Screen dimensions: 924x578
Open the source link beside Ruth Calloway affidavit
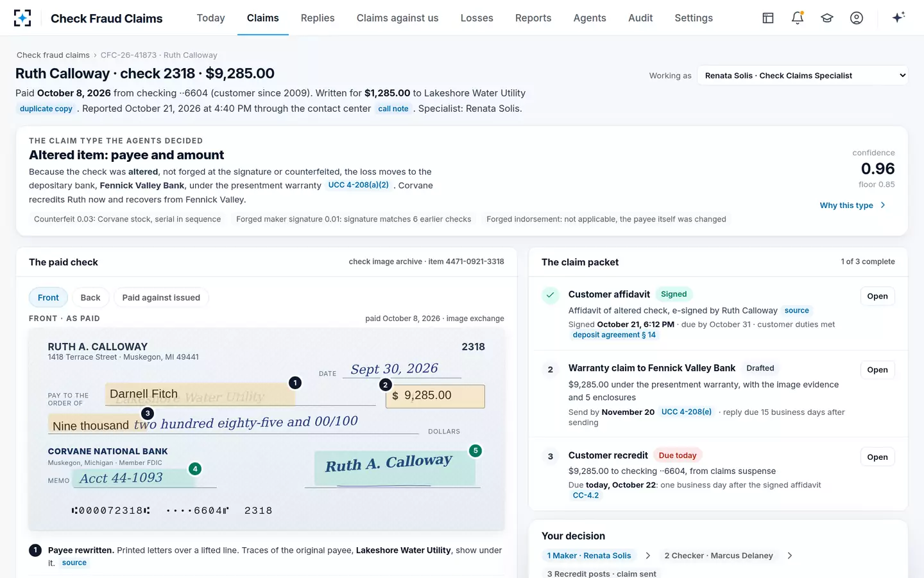(797, 311)
